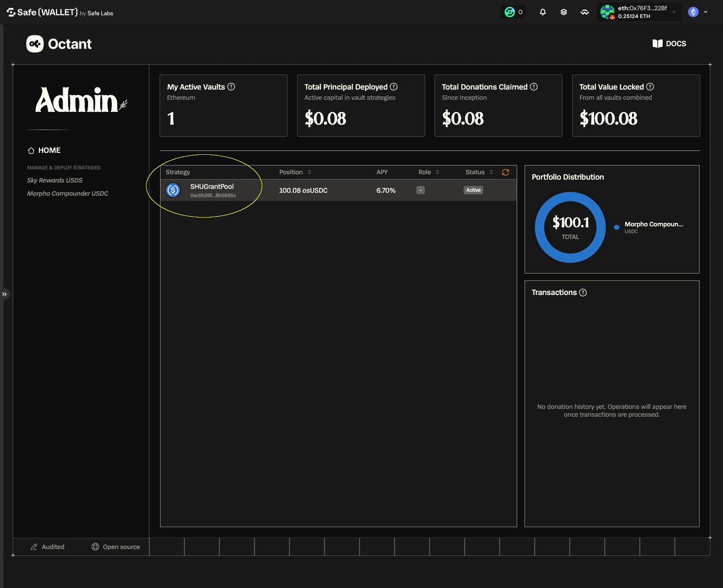Screen dimensions: 723x588
Task: Click the APY column header
Action: point(382,172)
